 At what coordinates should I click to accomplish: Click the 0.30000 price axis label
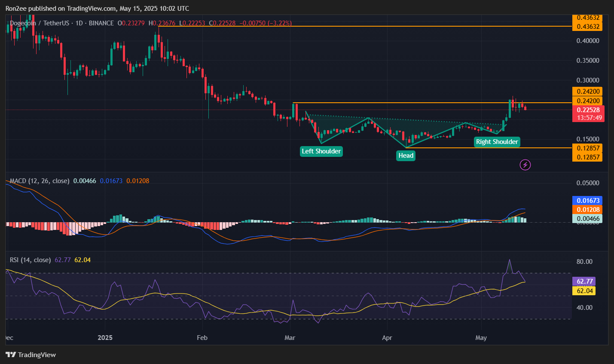point(588,80)
